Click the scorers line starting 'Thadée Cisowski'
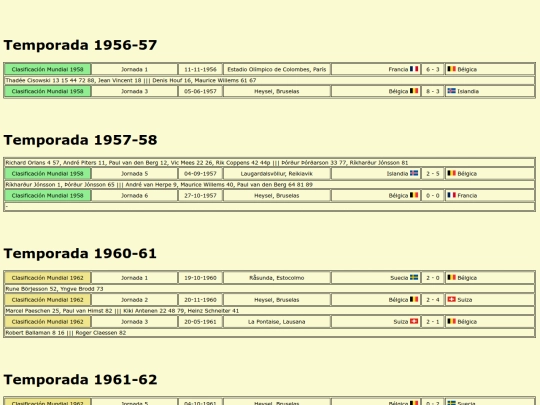 tap(269, 80)
